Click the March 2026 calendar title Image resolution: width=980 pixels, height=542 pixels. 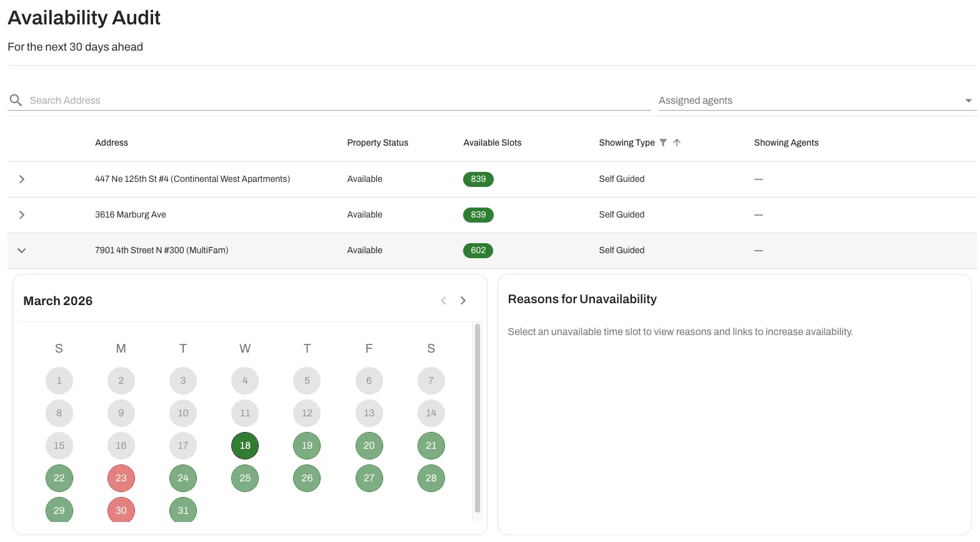[58, 301]
